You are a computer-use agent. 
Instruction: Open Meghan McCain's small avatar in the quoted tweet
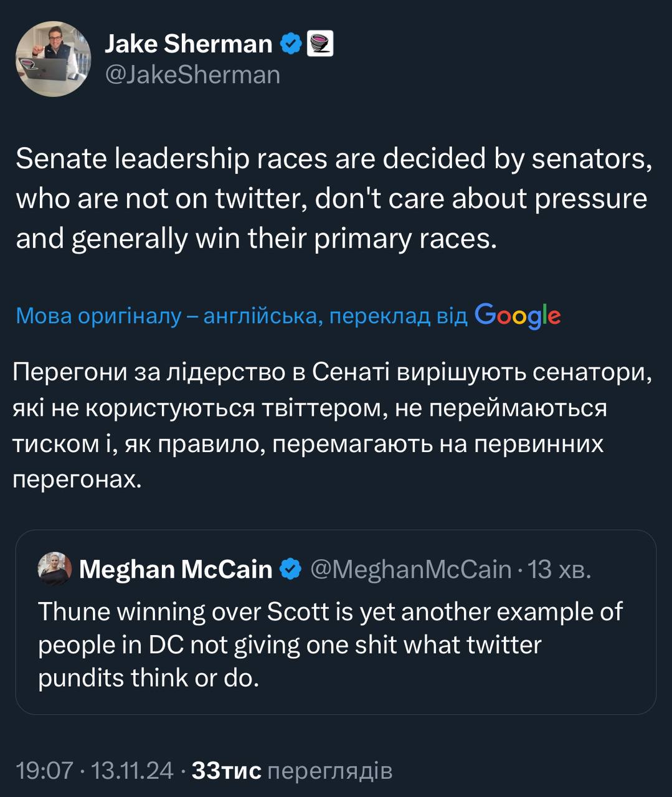point(54,569)
